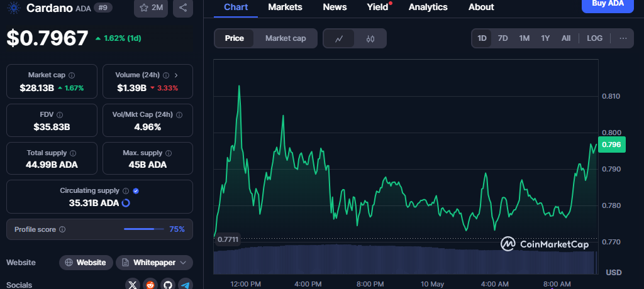Switch to the Markets tab
644x289 pixels.
(285, 7)
